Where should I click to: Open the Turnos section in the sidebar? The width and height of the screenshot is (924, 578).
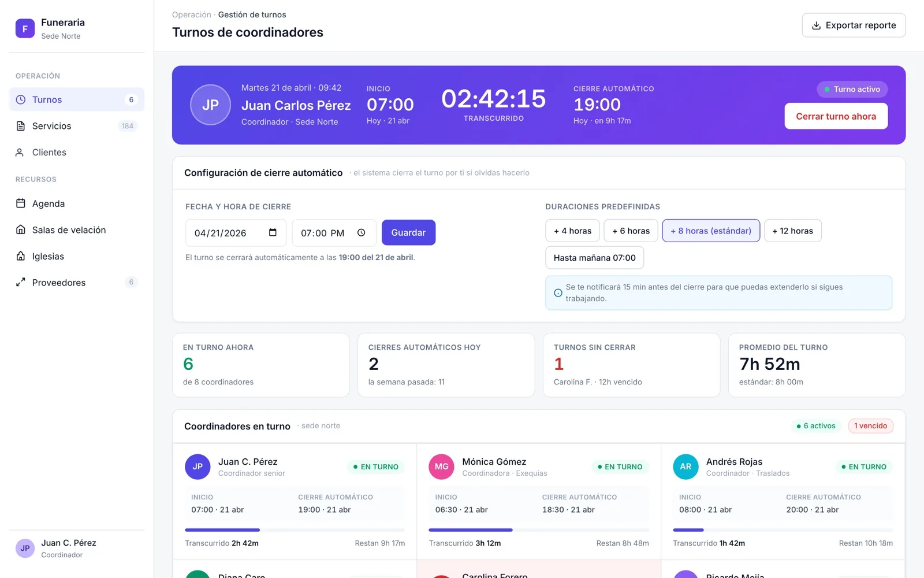coord(77,99)
